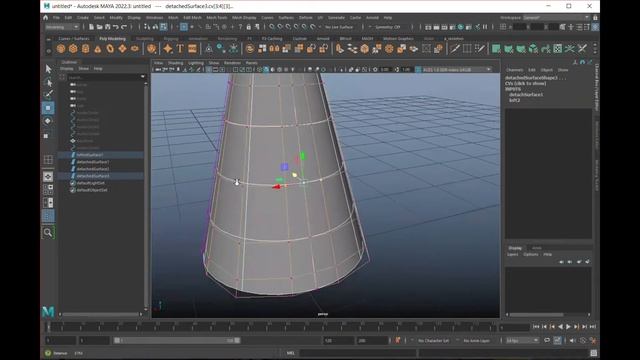Viewport: 640px width, 360px height.
Task: Toggle the highlighted snap-to-grid button
Action: pos(184,27)
